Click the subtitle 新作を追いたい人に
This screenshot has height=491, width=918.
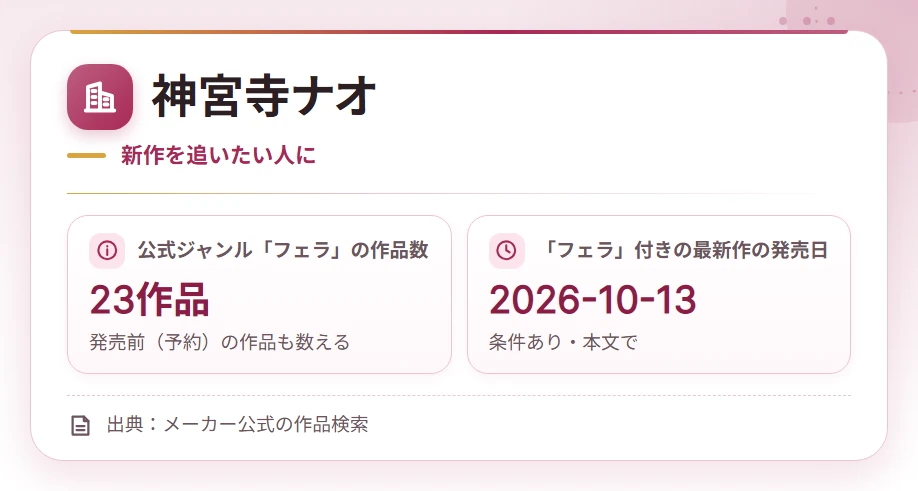coord(218,156)
